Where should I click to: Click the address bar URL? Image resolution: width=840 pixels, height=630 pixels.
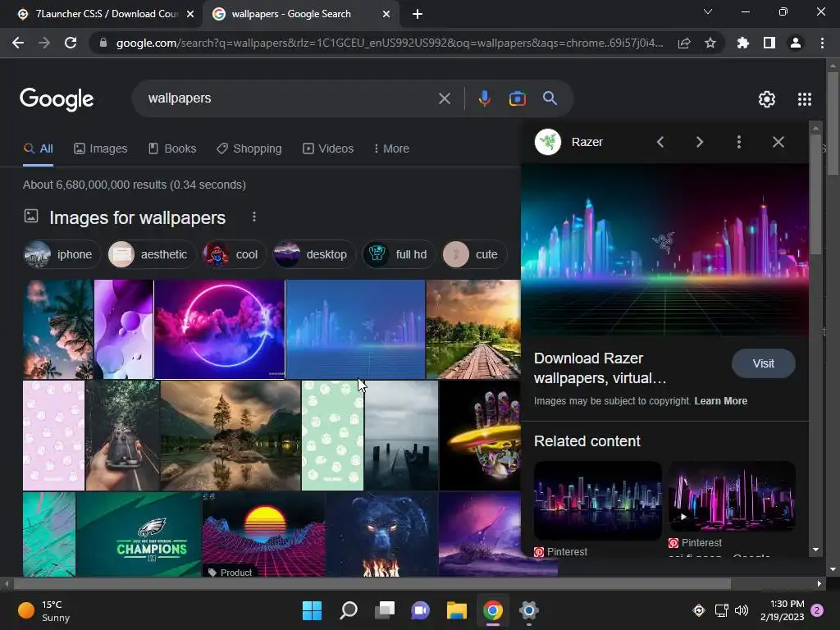(x=390, y=43)
